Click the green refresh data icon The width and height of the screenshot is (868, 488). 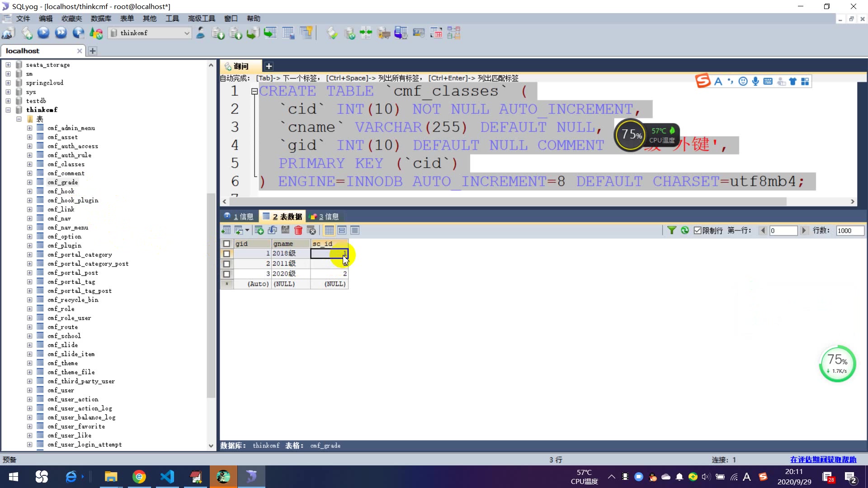pos(685,230)
